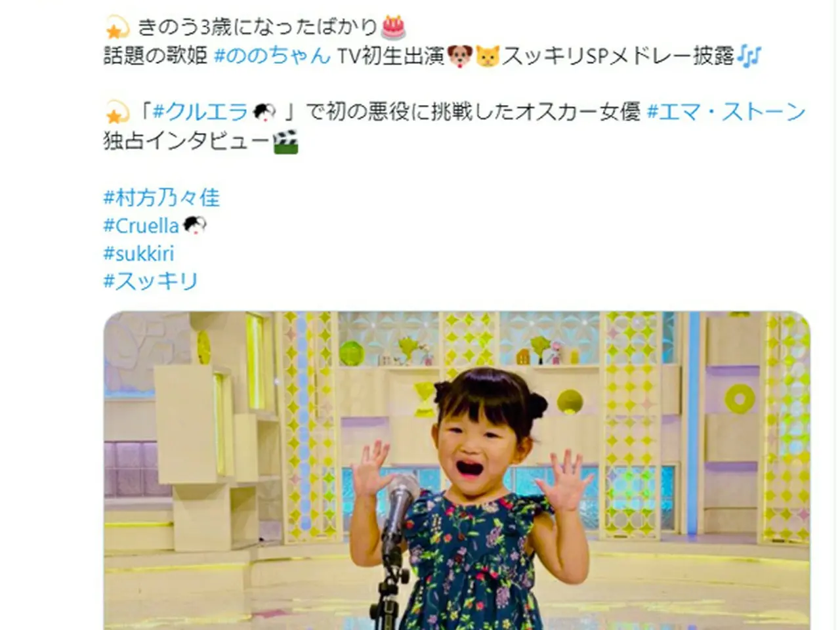Image resolution: width=840 pixels, height=630 pixels.
Task: Open the #sukkiri hashtag link
Action: point(138,253)
